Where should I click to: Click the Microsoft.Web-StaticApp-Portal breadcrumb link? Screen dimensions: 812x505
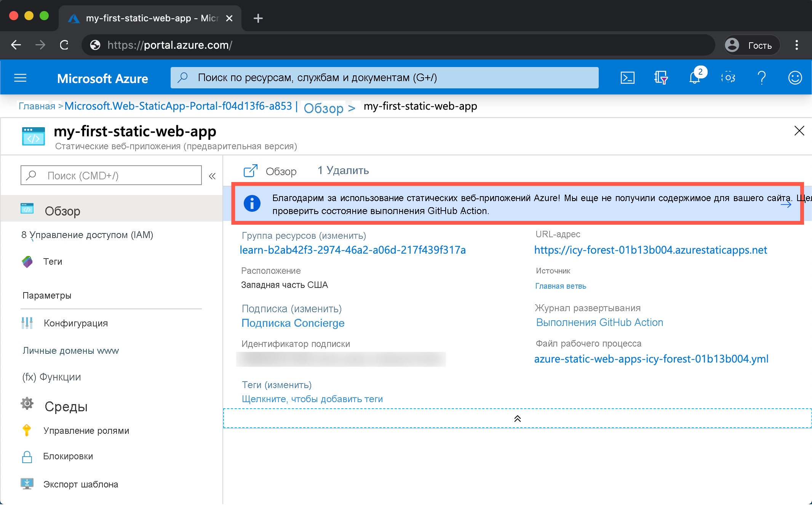pyautogui.click(x=178, y=106)
